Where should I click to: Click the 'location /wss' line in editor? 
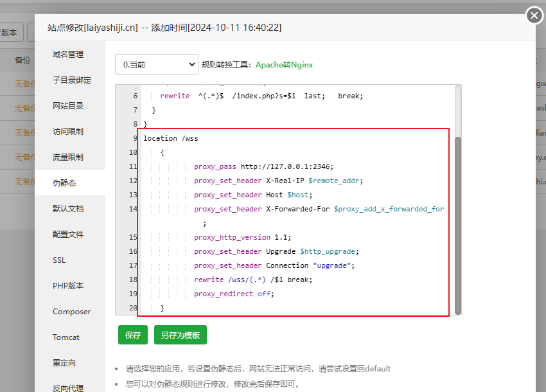coord(171,138)
